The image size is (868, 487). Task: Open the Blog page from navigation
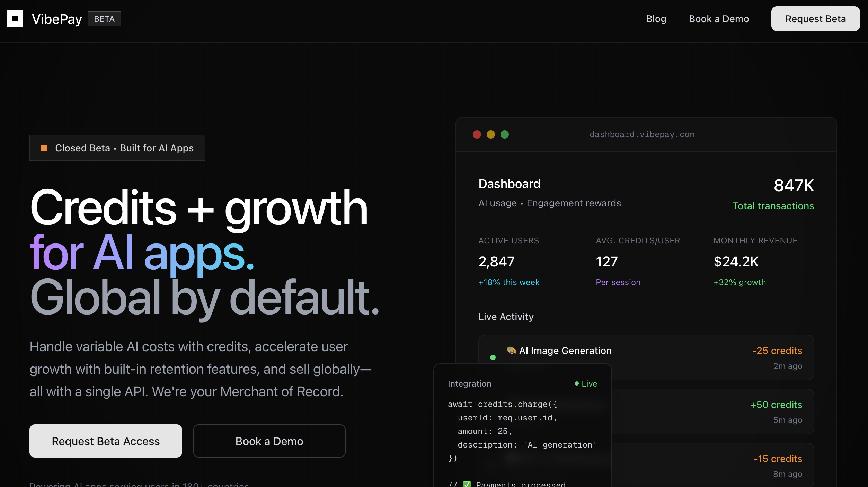point(656,19)
